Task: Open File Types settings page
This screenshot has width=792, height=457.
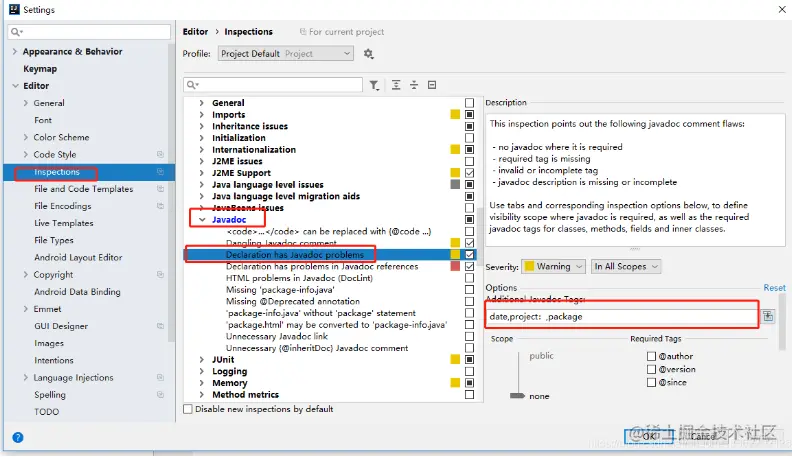Action: (x=54, y=240)
